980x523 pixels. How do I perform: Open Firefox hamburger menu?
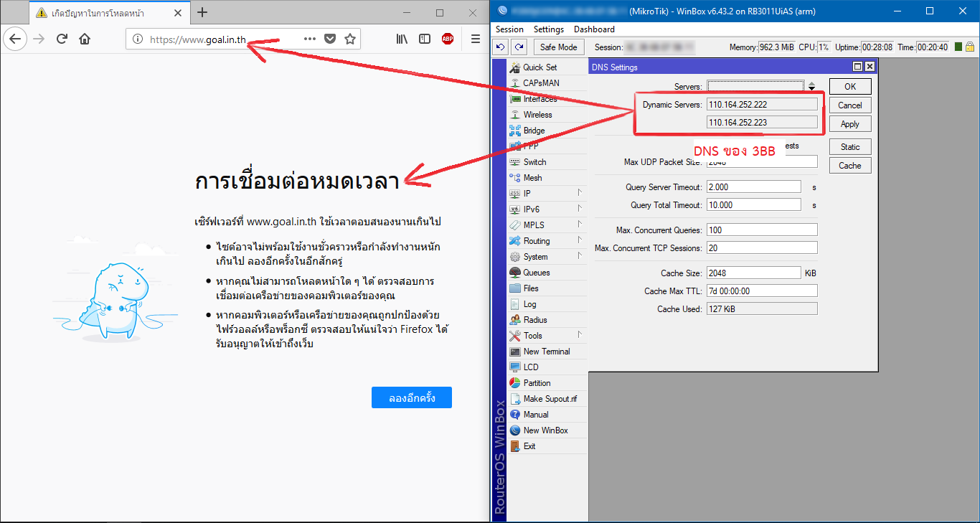(x=476, y=39)
